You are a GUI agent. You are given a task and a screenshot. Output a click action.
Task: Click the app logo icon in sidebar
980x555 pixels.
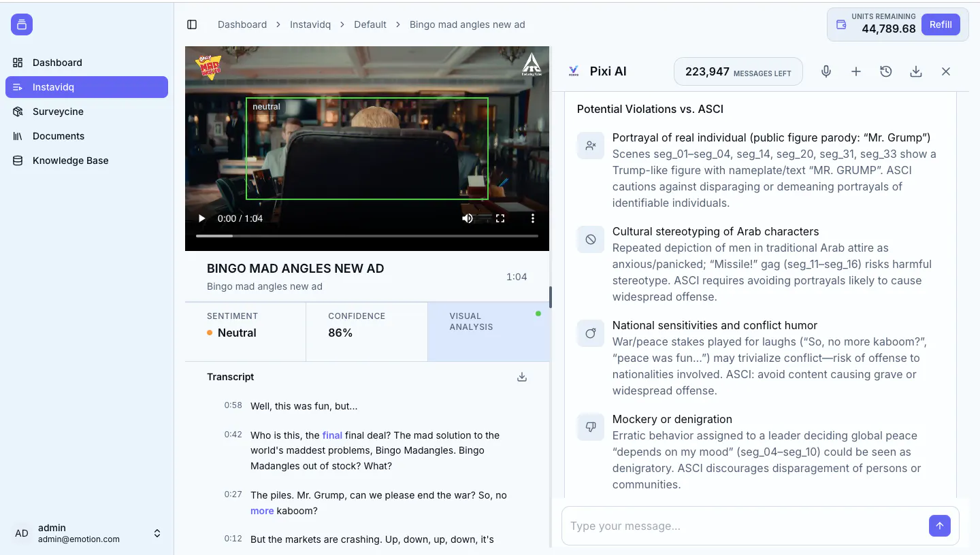click(x=22, y=24)
